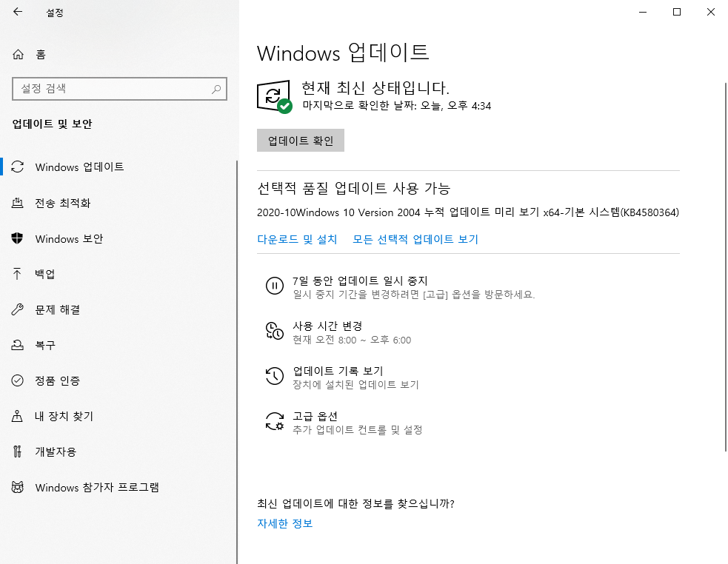Click the 문제 해결 wrench icon
The width and height of the screenshot is (728, 564).
click(18, 309)
